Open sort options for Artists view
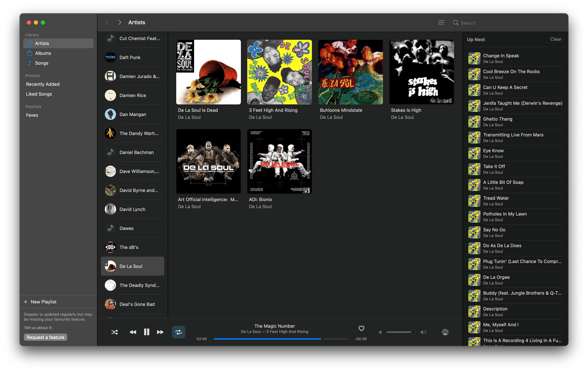 click(x=441, y=22)
